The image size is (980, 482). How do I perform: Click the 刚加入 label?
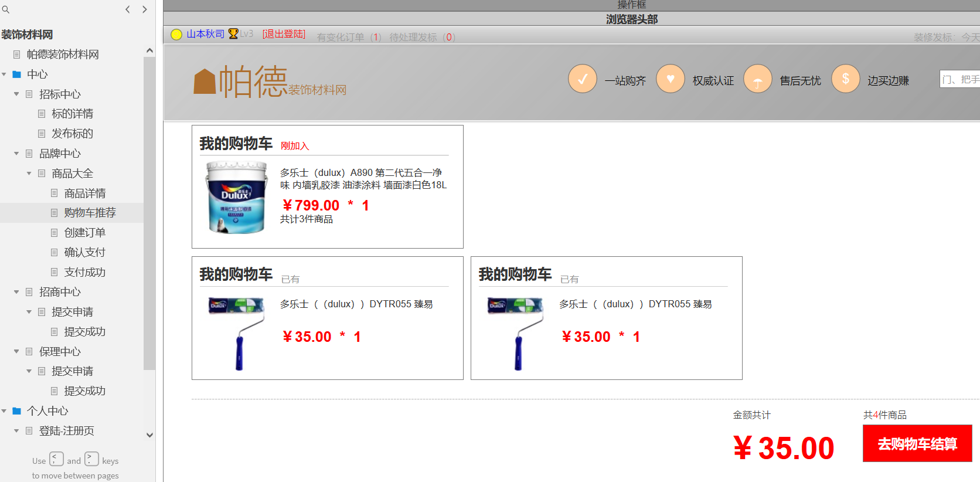pos(295,146)
